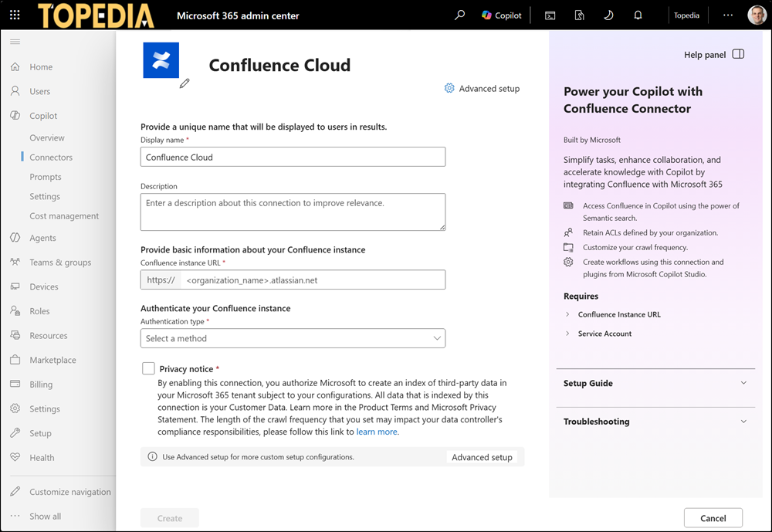Toggle dark mode moon icon
The width and height of the screenshot is (772, 532).
[608, 15]
